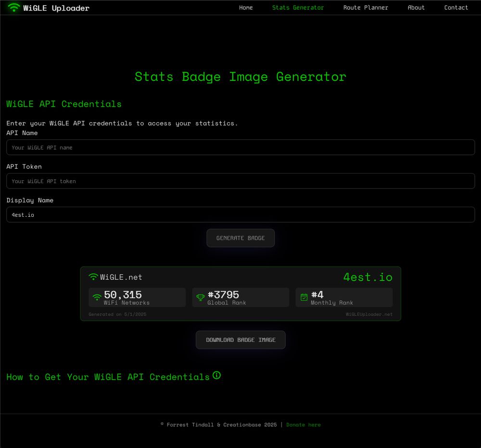Open the Home navigation item
Viewport: 481px width, 448px height.
click(246, 7)
